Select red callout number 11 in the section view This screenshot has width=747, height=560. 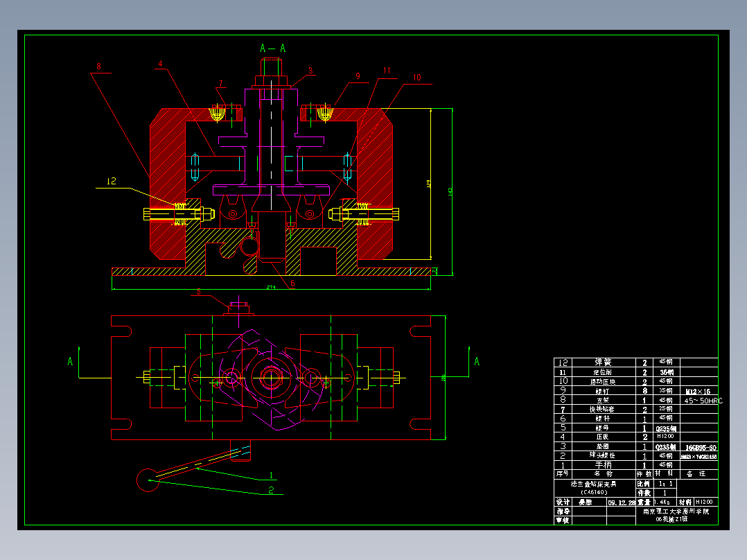point(387,71)
